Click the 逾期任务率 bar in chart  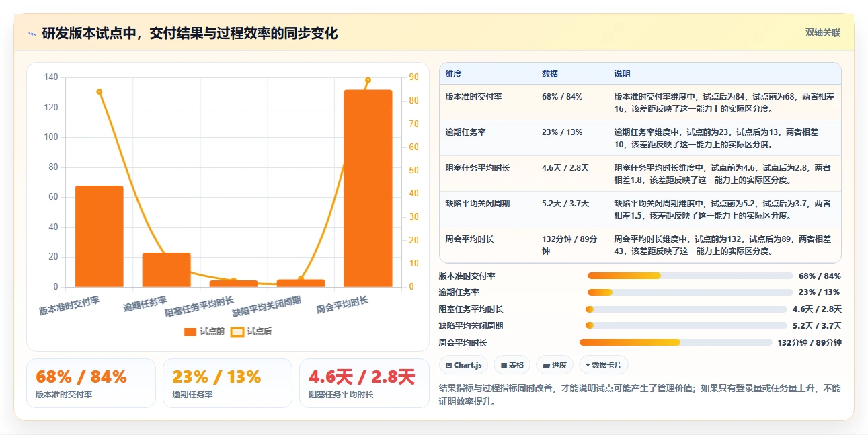(x=167, y=270)
